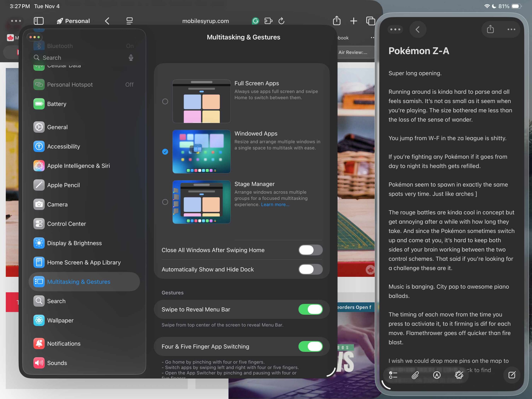Tap the Safari share icon

tap(336, 21)
